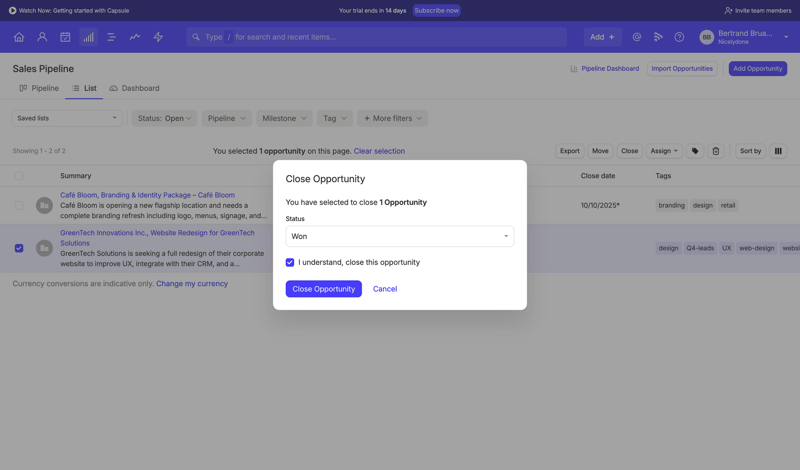Open the column layout icon

(x=778, y=151)
